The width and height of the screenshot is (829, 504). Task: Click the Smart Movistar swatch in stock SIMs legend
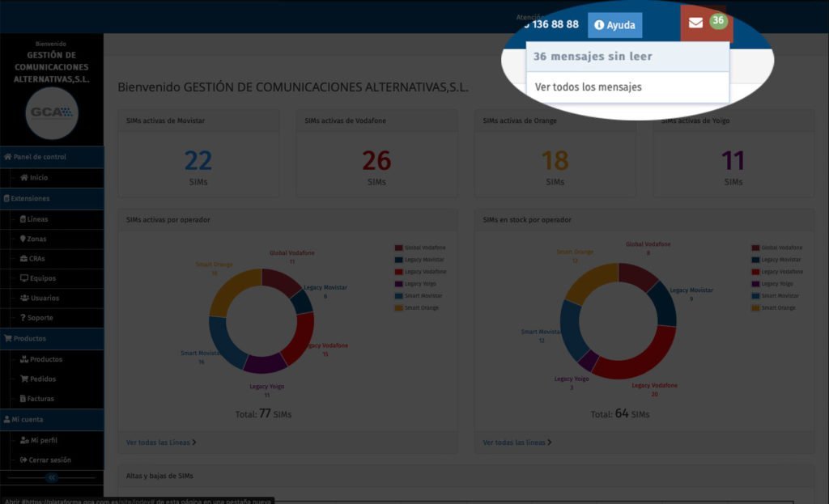click(x=755, y=296)
